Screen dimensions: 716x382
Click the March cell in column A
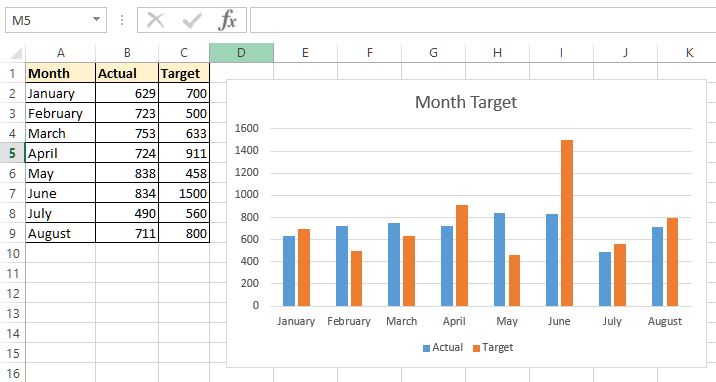(61, 133)
